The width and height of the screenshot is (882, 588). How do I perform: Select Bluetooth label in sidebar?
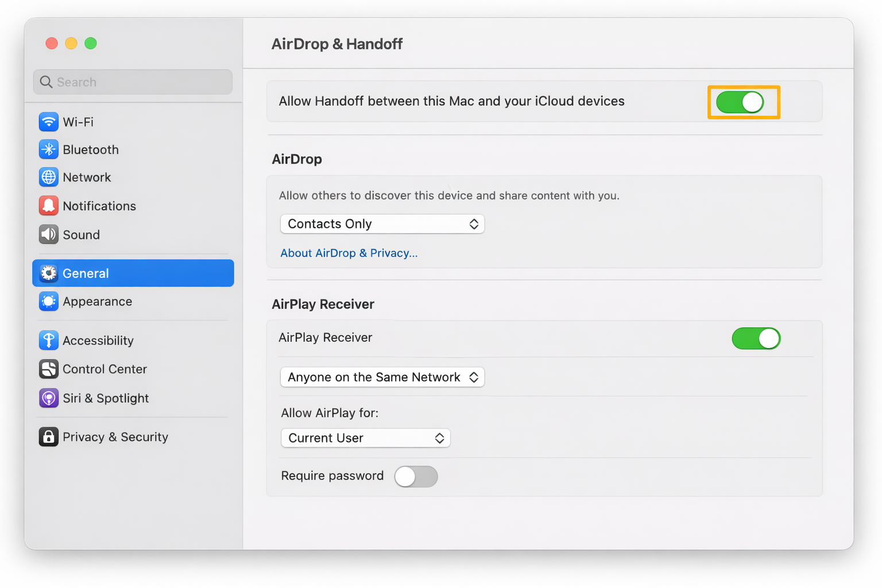click(91, 149)
